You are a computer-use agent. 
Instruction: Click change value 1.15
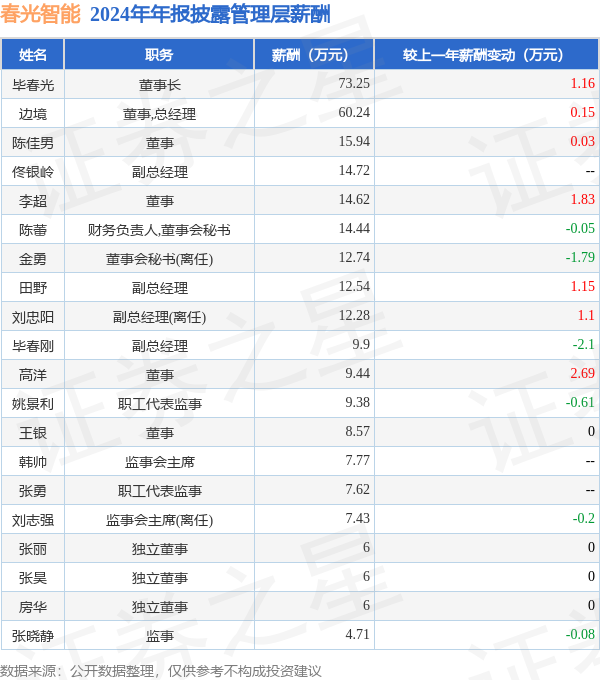[582, 287]
